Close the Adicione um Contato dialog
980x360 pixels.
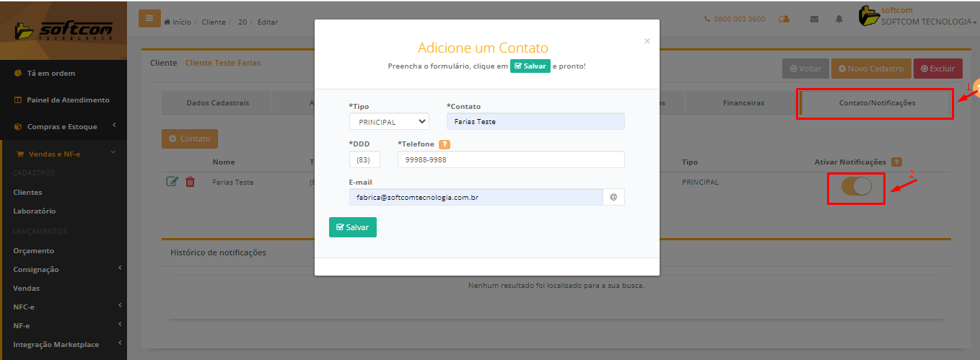click(647, 42)
